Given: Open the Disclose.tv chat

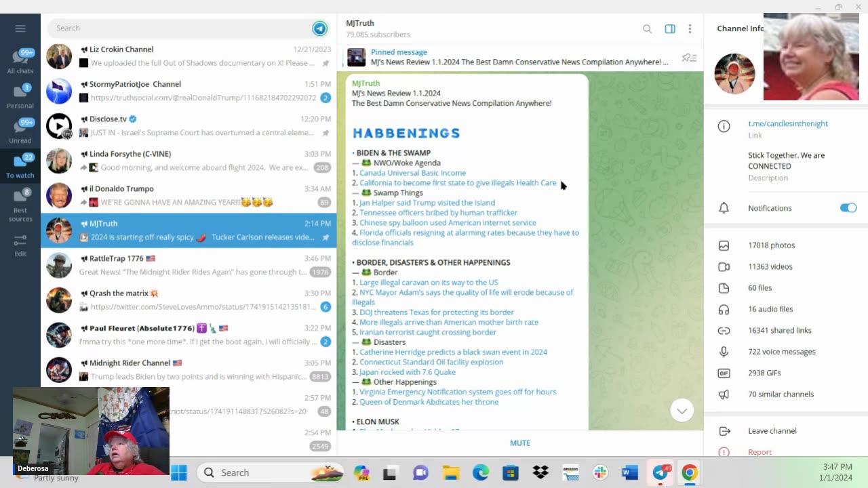Looking at the screenshot, I should (x=189, y=126).
